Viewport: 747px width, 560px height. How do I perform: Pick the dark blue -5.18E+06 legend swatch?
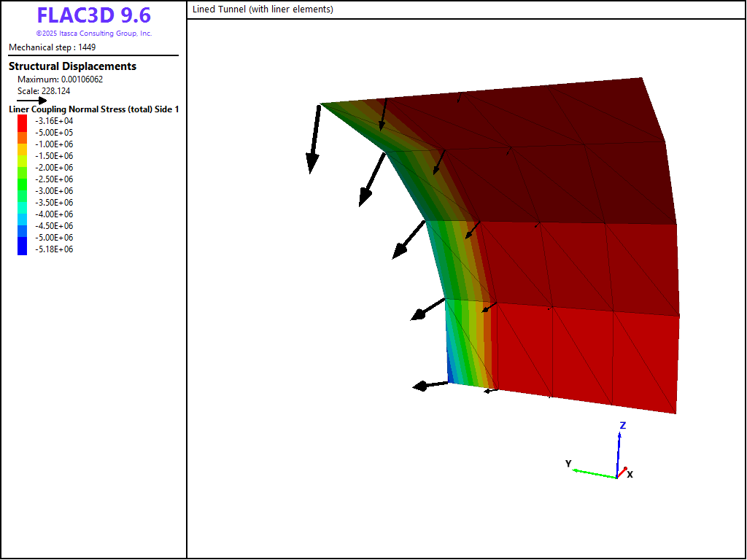pyautogui.click(x=22, y=249)
